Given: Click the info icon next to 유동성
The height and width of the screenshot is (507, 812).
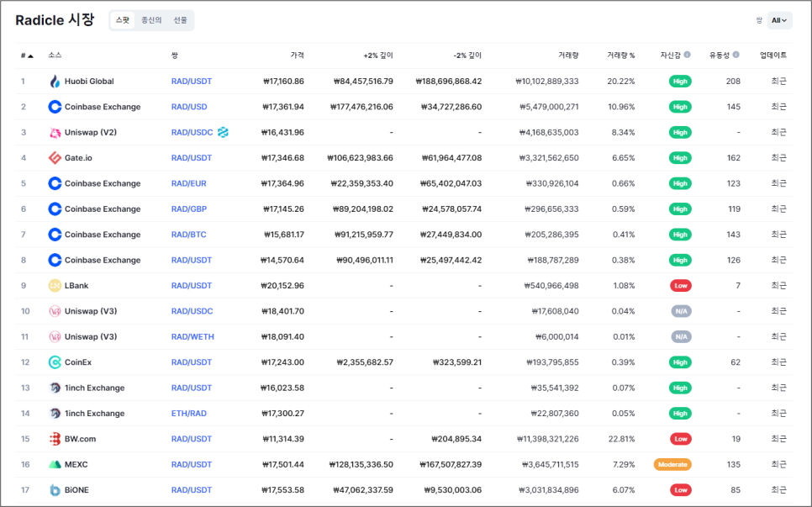Looking at the screenshot, I should click(736, 55).
